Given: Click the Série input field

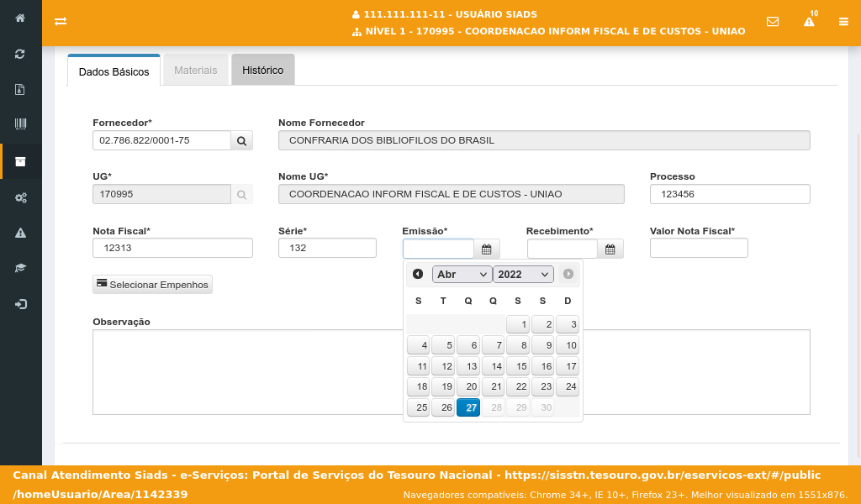Looking at the screenshot, I should [x=327, y=248].
